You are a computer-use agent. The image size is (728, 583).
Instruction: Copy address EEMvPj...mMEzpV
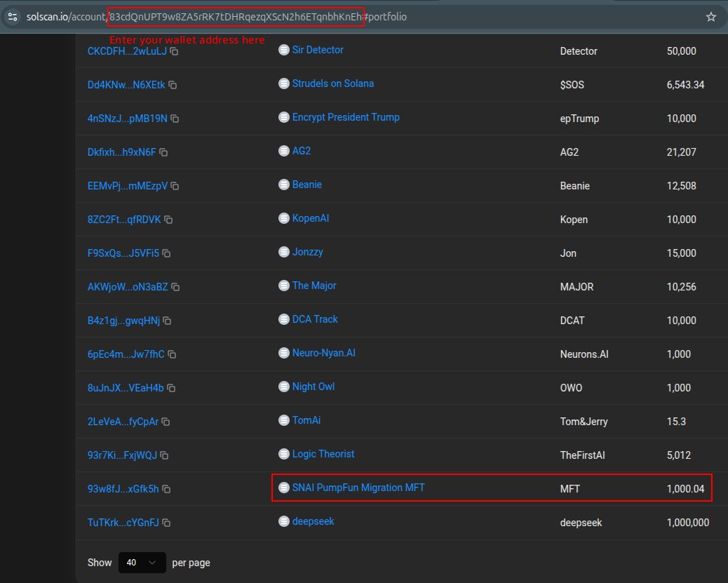point(175,186)
